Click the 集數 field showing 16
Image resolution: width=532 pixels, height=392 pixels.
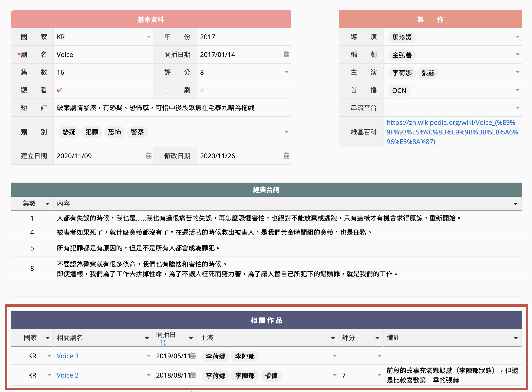[x=103, y=72]
